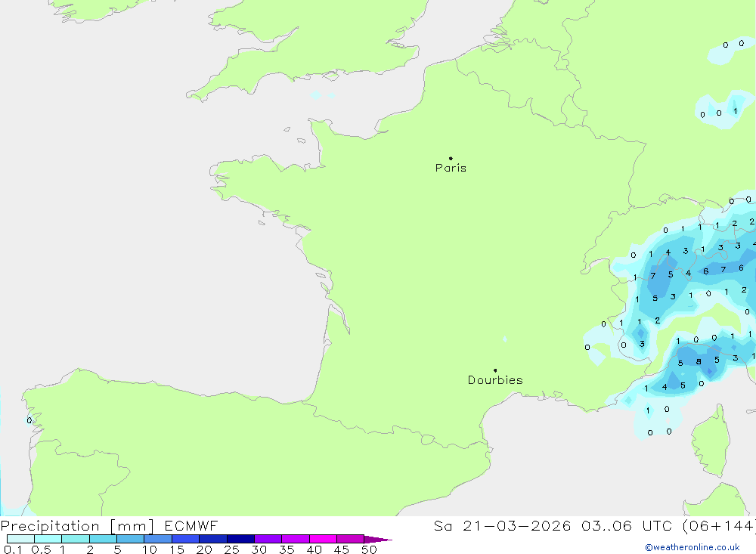
Task: Click the purple above-50 legend arrow tip
Action: 377,539
